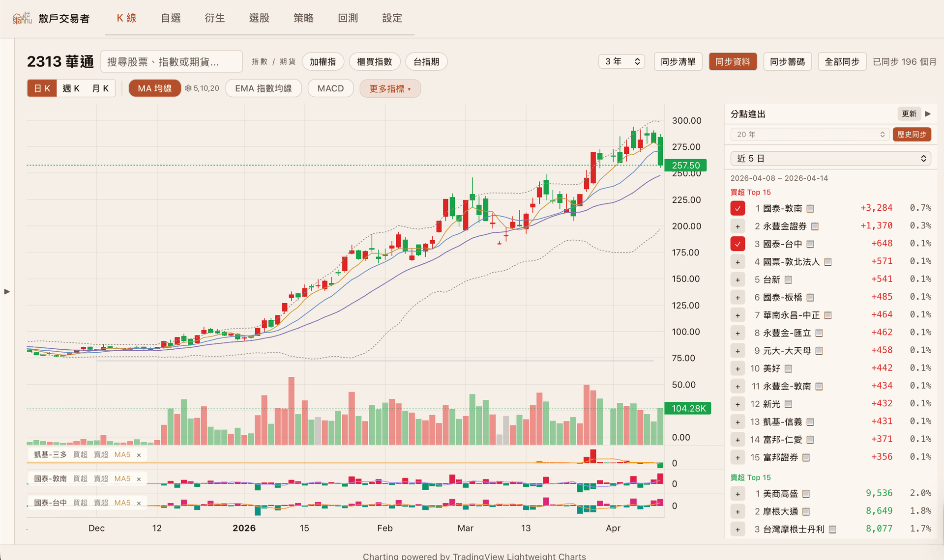Open the 近 5 日 period dropdown

(x=830, y=158)
